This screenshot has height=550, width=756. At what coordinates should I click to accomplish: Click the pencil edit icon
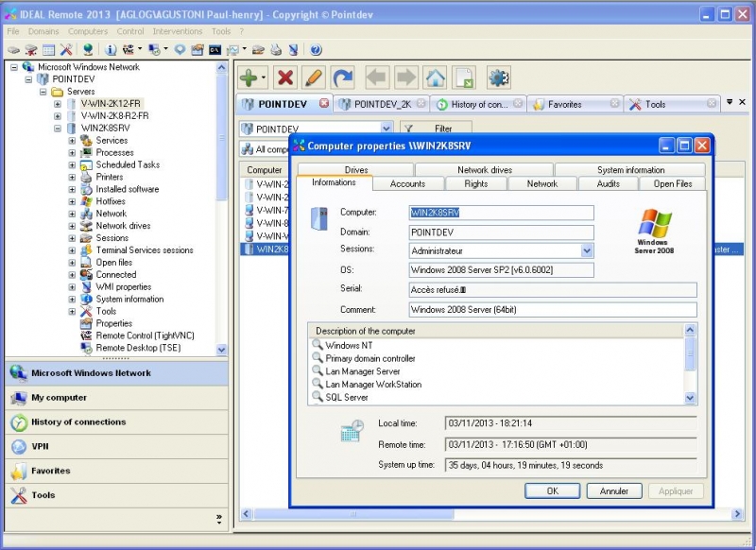click(315, 77)
